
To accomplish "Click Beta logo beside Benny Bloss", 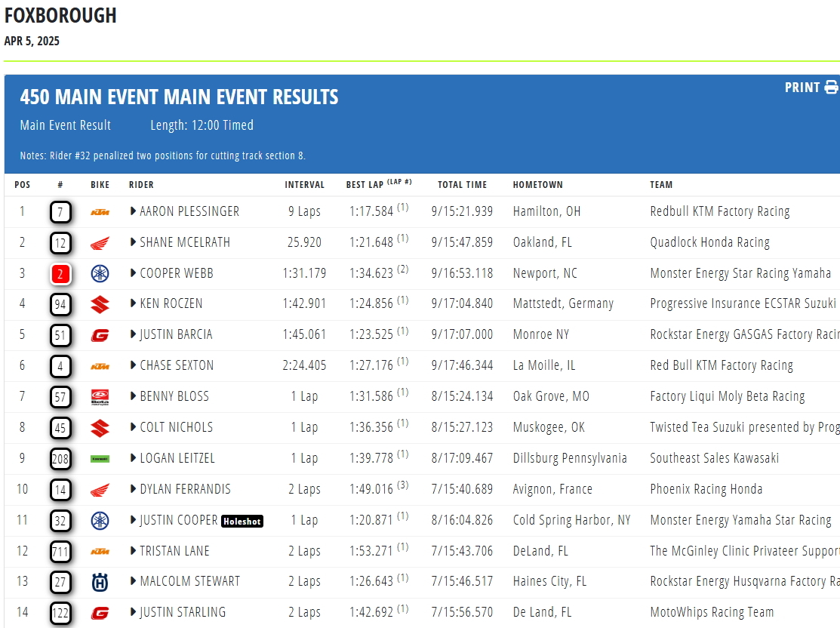I will [x=100, y=397].
